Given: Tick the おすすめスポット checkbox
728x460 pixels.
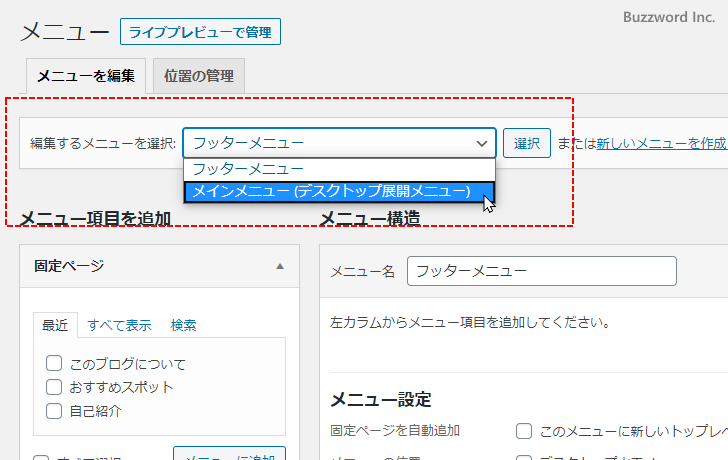Looking at the screenshot, I should (54, 387).
